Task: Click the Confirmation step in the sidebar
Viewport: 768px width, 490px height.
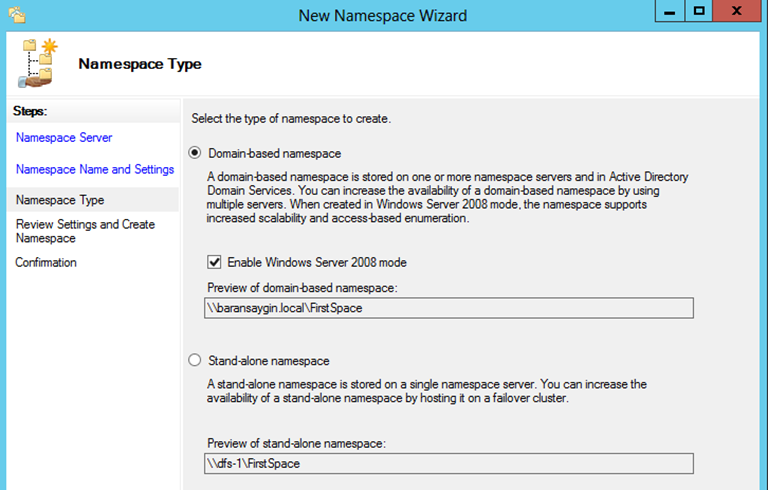Action: 46,263
